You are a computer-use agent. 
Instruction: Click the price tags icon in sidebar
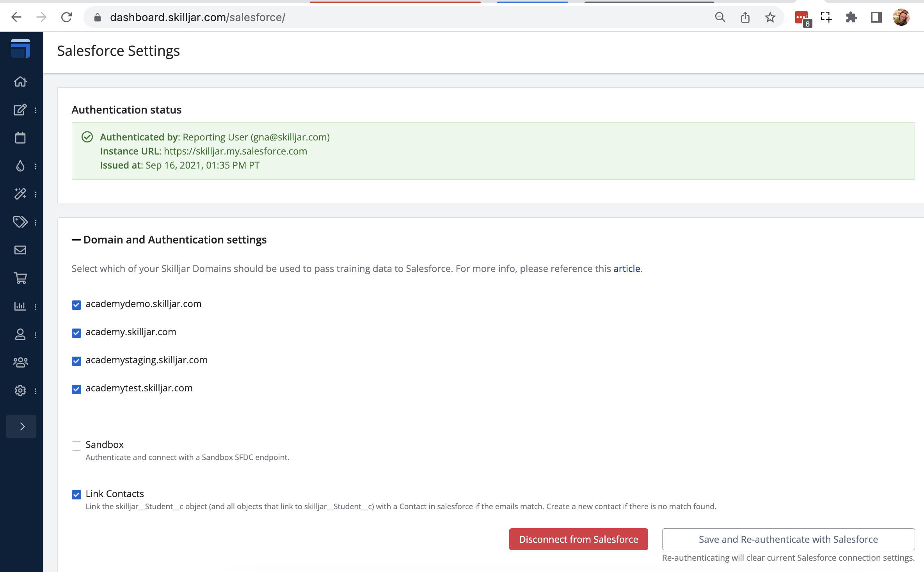tap(20, 222)
